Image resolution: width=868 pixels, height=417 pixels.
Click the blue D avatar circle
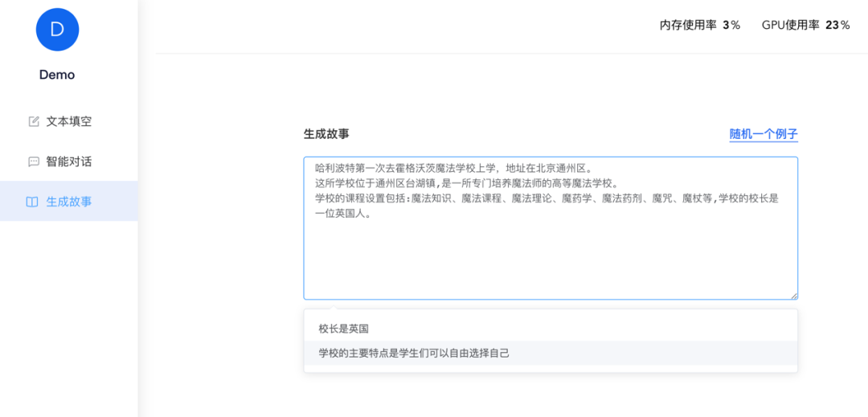point(57,29)
